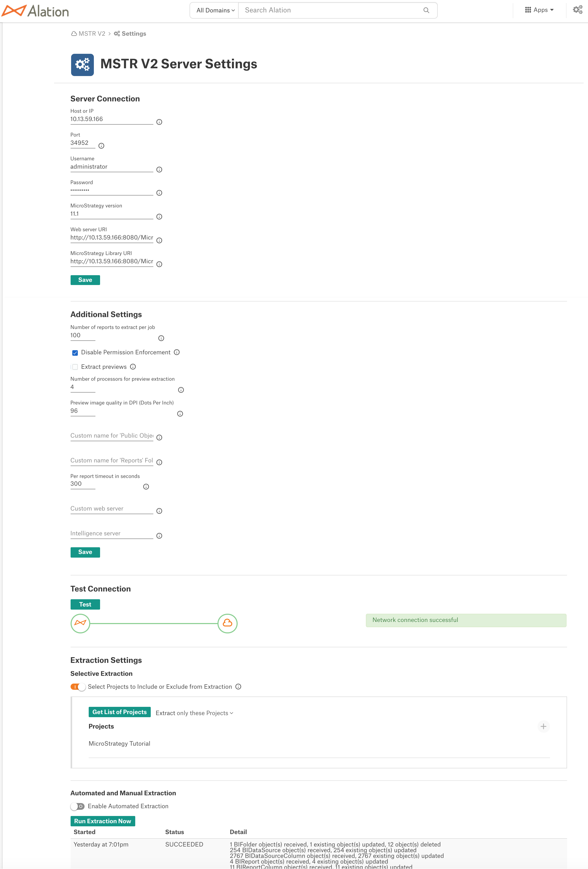Open Extract only these Projects dropdown
The width and height of the screenshot is (588, 869).
194,713
